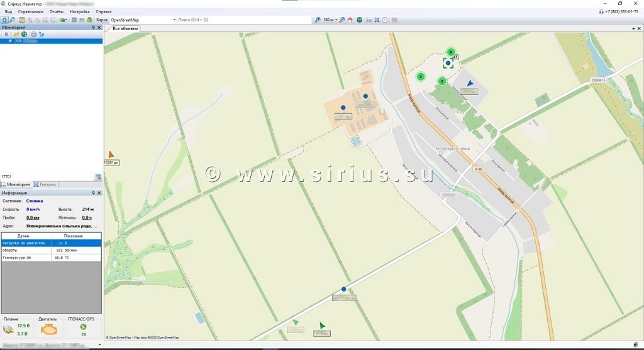Click the green cluster marker labeled 6

pyautogui.click(x=450, y=52)
